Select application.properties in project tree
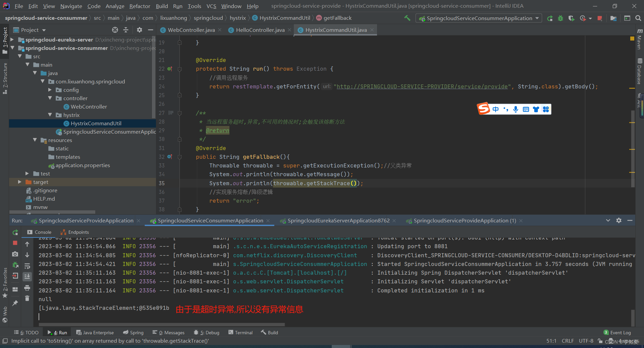The width and height of the screenshot is (644, 348). pos(83,165)
